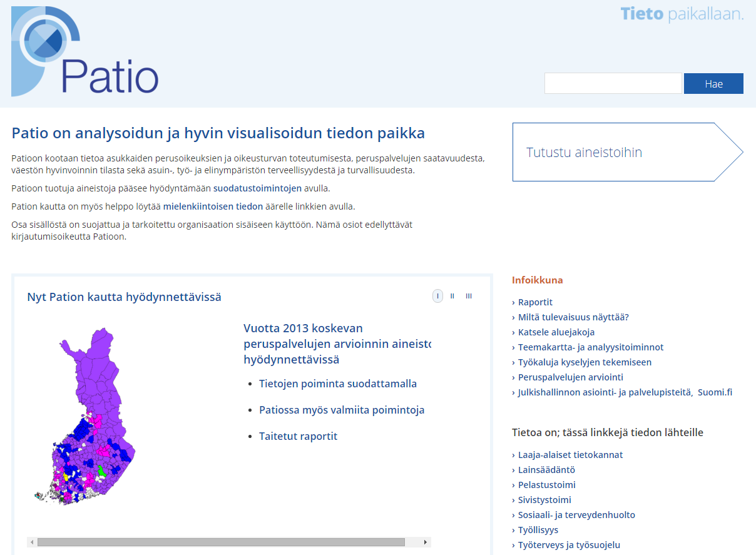Click the Patio on analysoidun main heading
756x555 pixels.
click(218, 133)
